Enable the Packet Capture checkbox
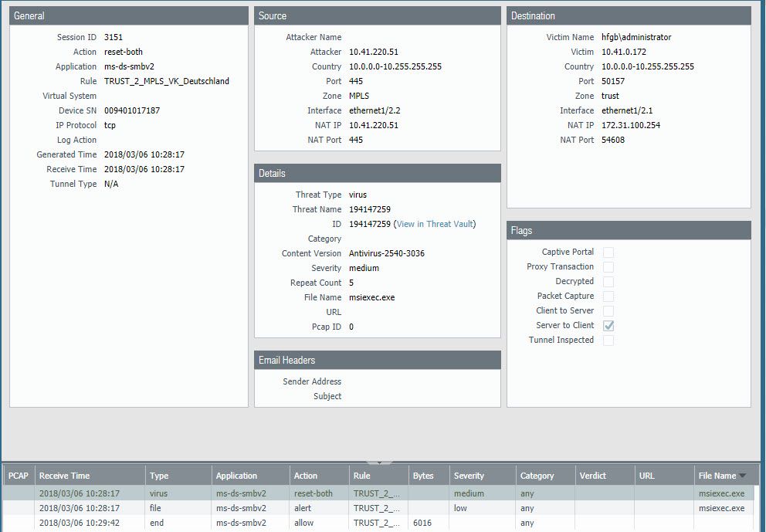 pos(608,296)
